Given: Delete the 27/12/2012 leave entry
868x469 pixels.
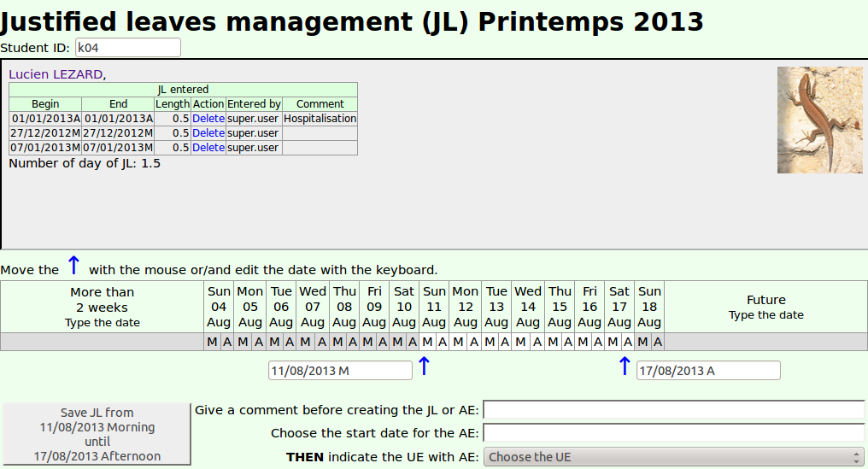Looking at the screenshot, I should click(x=208, y=133).
